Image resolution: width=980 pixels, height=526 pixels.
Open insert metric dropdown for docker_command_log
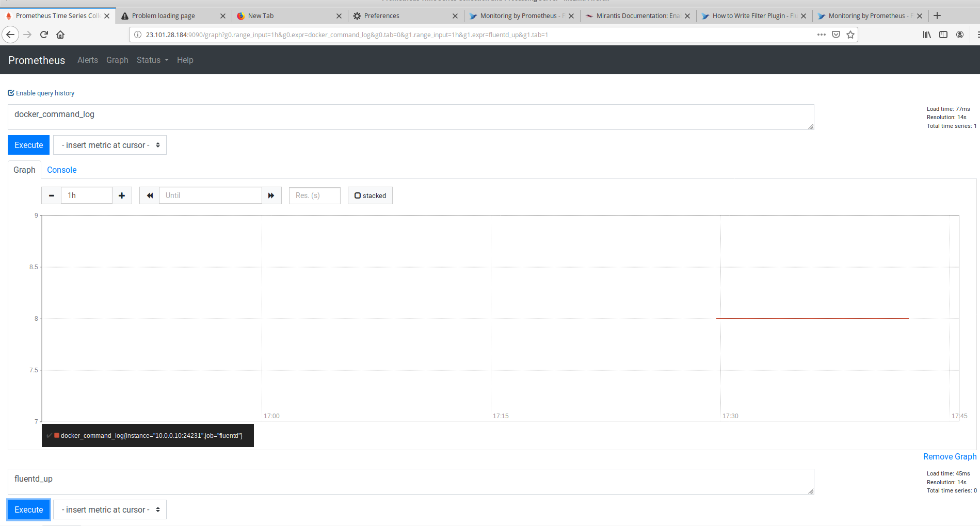coord(110,145)
